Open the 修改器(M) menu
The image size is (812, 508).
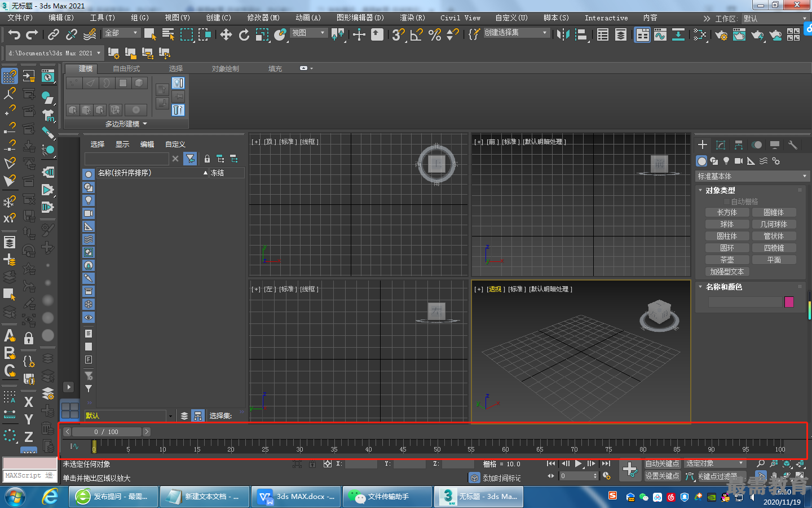[263, 18]
